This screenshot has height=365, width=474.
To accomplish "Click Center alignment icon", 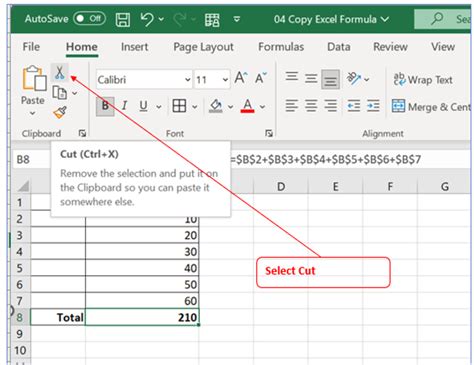I will click(311, 106).
